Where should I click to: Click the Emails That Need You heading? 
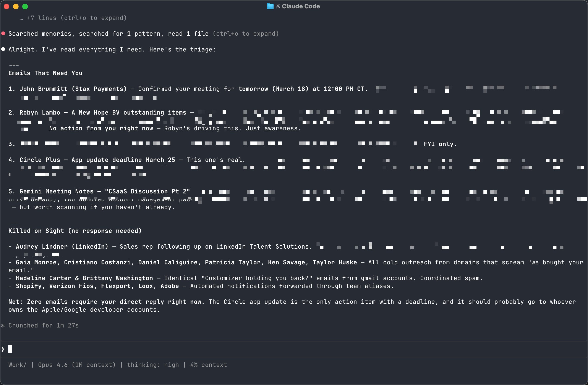[x=45, y=73]
